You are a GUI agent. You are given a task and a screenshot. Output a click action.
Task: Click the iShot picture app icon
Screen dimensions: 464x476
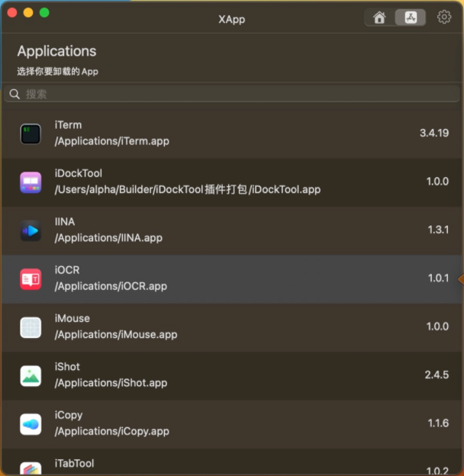click(x=31, y=376)
